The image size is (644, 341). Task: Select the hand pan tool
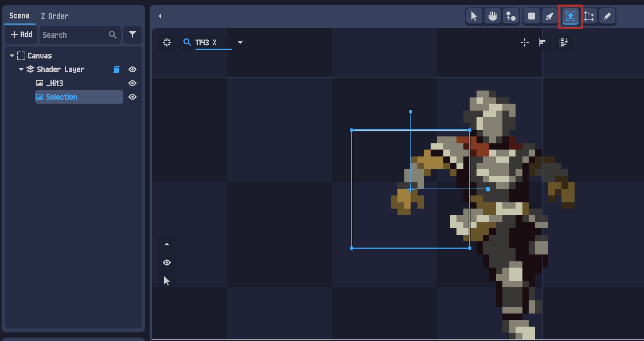coord(493,17)
